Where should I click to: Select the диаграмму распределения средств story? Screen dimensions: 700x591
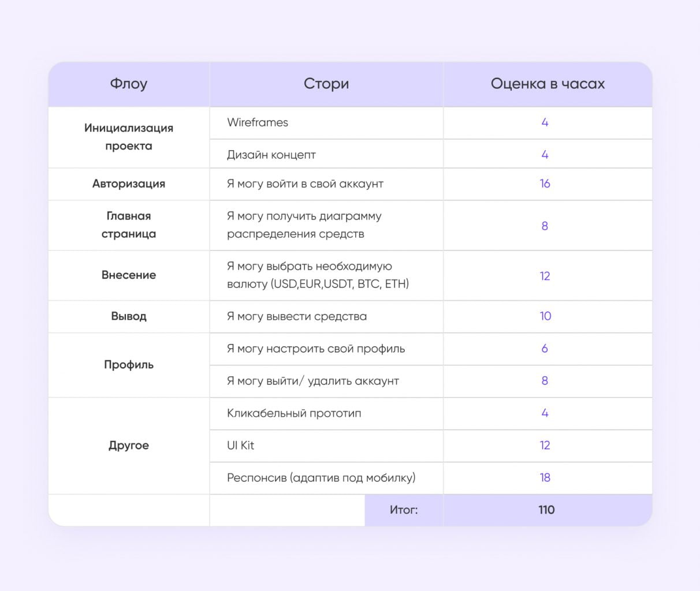[304, 225]
